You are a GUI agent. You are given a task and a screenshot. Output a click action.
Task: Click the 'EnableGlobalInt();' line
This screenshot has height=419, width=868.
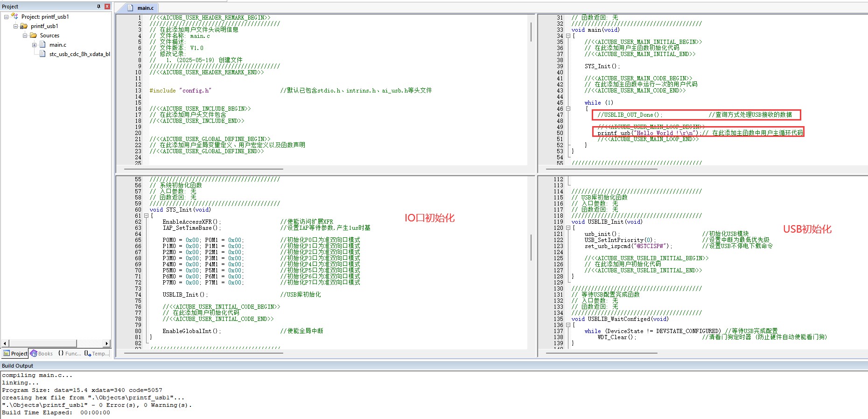tap(192, 331)
